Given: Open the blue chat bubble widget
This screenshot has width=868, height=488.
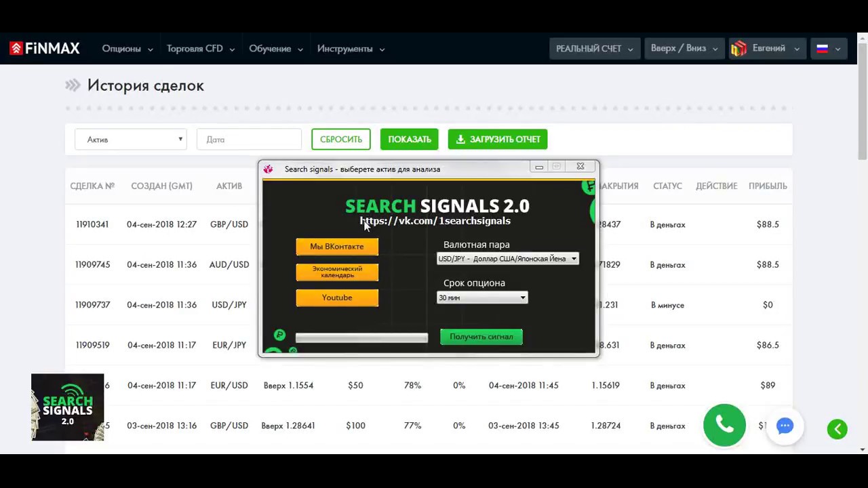Looking at the screenshot, I should (785, 426).
